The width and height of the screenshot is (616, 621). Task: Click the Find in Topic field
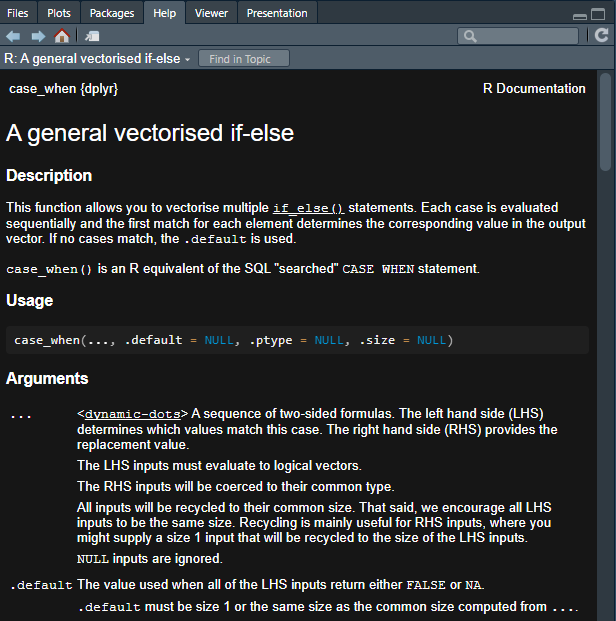[244, 59]
